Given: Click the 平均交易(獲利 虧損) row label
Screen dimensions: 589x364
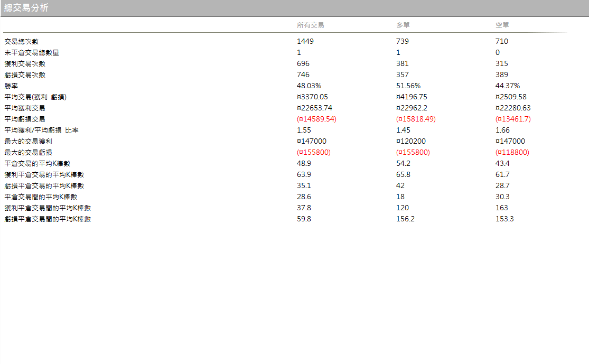Looking at the screenshot, I should (x=35, y=97).
